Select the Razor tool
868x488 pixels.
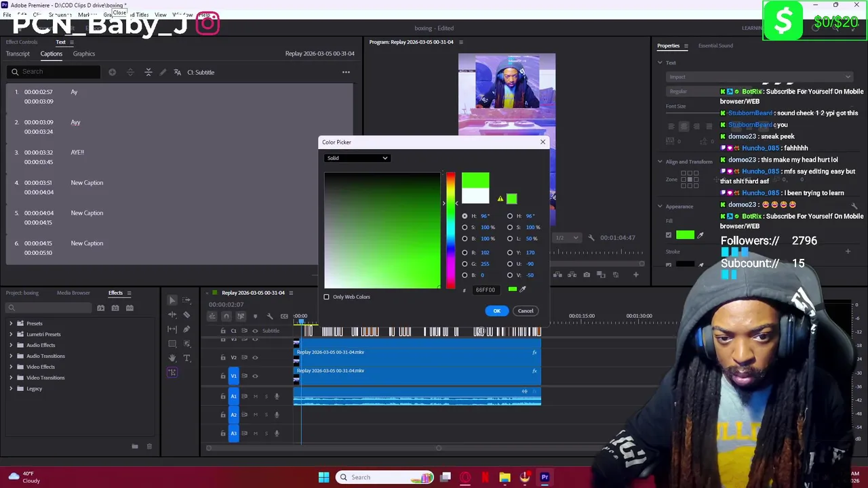click(187, 314)
